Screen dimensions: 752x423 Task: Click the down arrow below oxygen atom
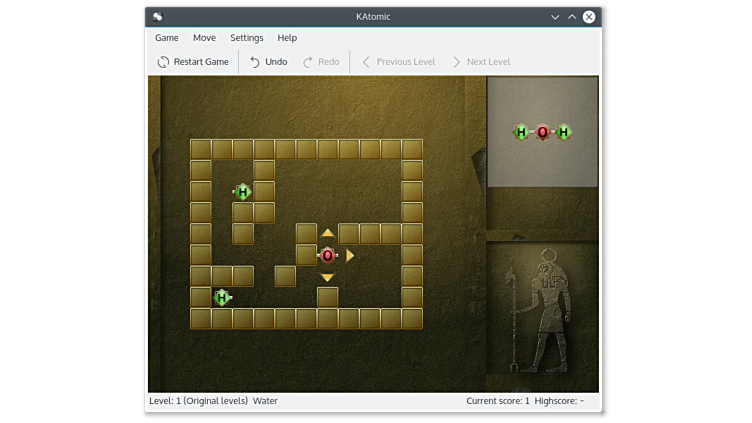[327, 277]
